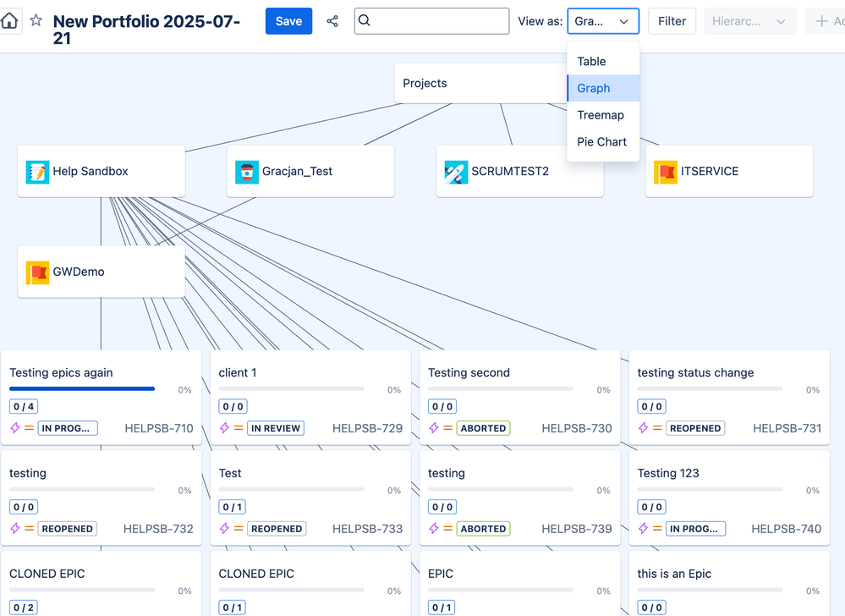Click progress bar of Testing epics again
845x616 pixels.
[x=82, y=388]
